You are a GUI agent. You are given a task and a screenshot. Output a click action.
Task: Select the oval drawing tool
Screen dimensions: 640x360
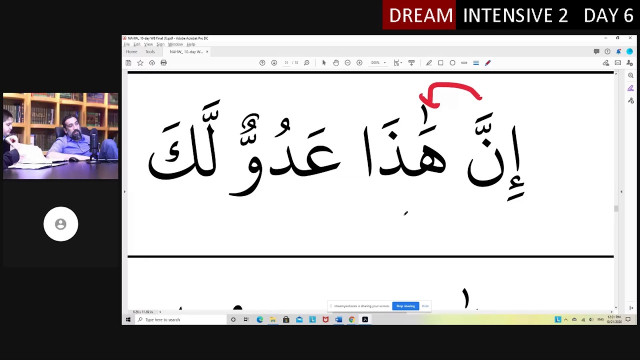tap(452, 63)
